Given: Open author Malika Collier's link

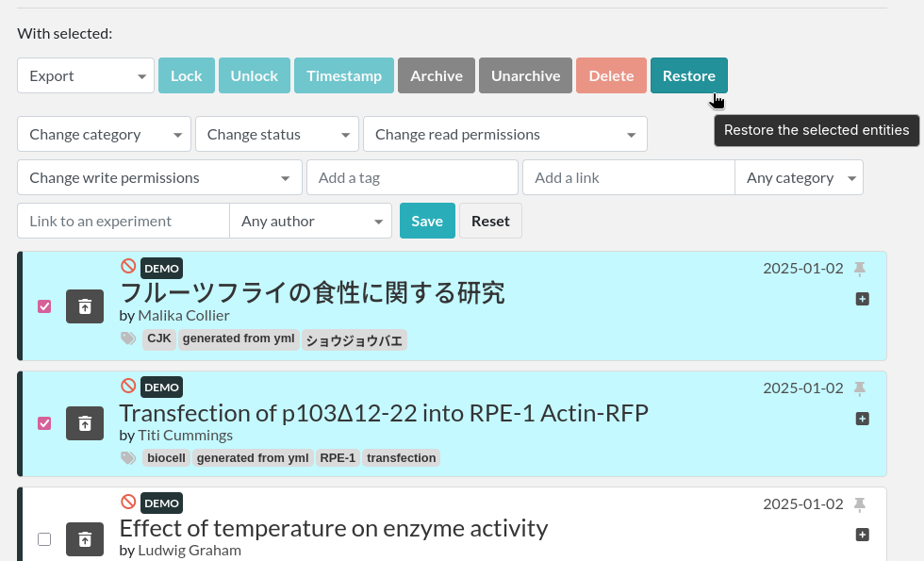Looking at the screenshot, I should tap(183, 315).
